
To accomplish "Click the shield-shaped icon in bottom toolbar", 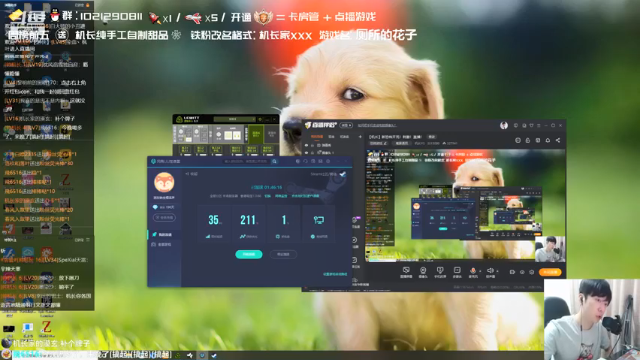I will point(440,270).
